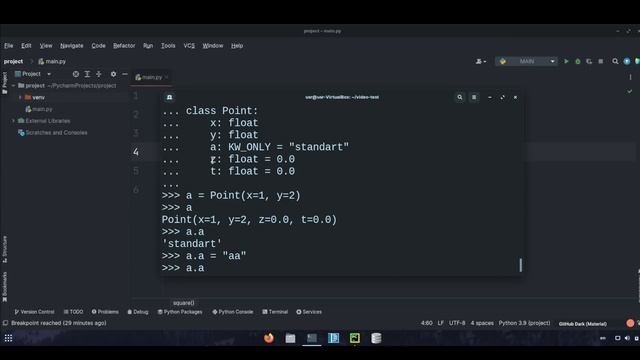Close the main.py editor tab
This screenshot has height=360, width=640.
pos(167,77)
